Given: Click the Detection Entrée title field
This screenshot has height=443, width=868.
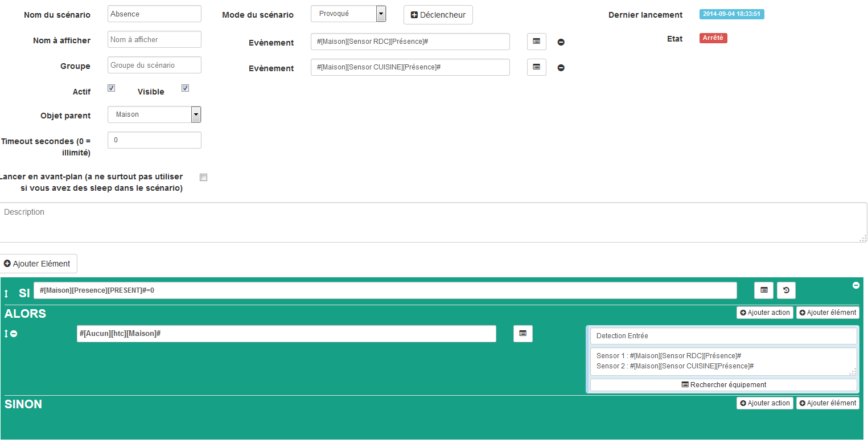Looking at the screenshot, I should pos(723,336).
